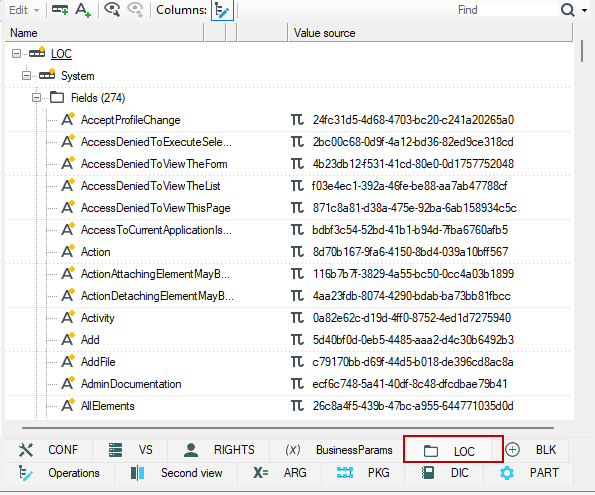
Task: Click the magnifier search icon
Action: pyautogui.click(x=567, y=10)
